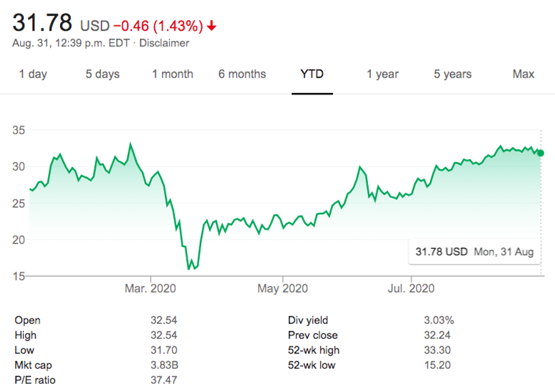Click the 52-wk high label
This screenshot has height=392, width=555.
point(314,350)
